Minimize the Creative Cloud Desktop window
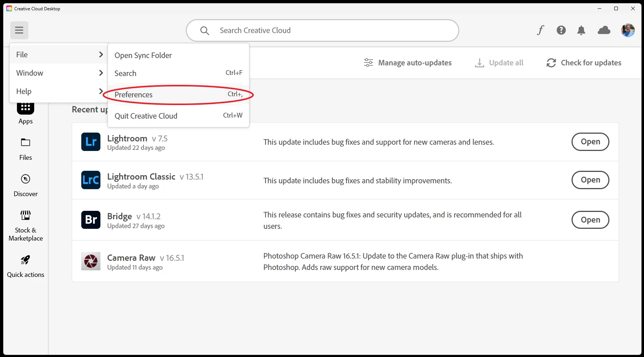Image resolution: width=644 pixels, height=357 pixels. tap(599, 8)
